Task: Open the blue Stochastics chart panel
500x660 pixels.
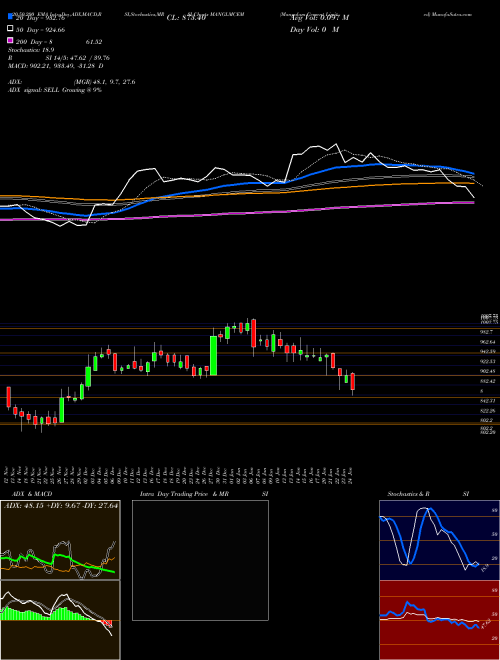Action: click(439, 540)
